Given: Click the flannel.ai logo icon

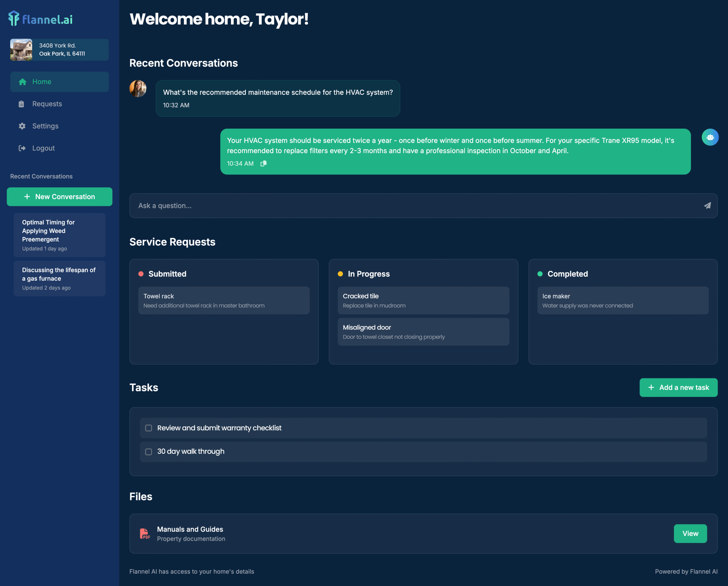Looking at the screenshot, I should (14, 18).
